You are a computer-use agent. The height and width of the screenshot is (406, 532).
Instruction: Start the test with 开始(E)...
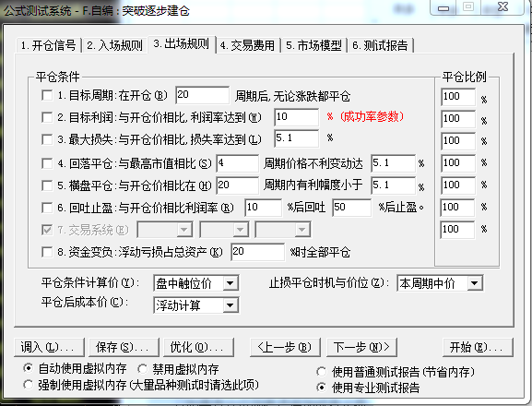pos(478,347)
